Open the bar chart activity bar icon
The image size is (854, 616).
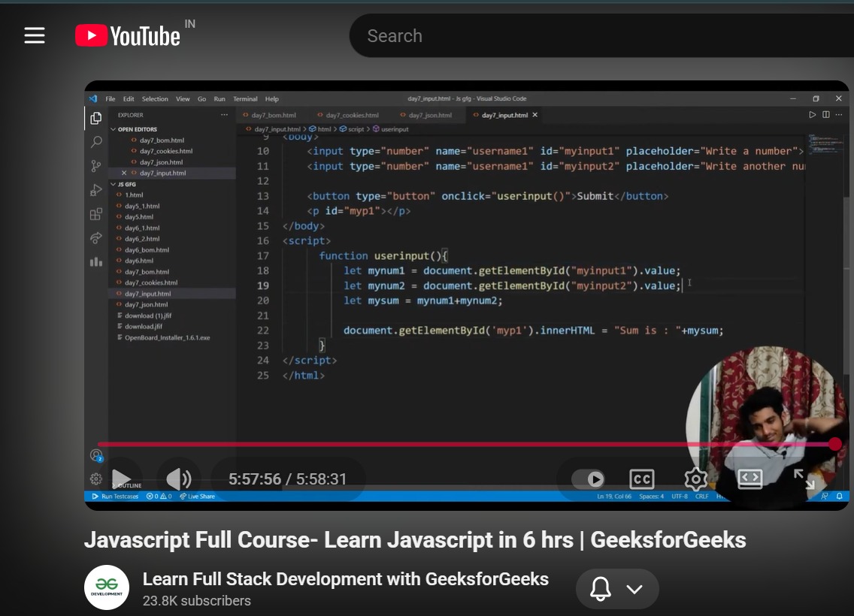pos(96,261)
